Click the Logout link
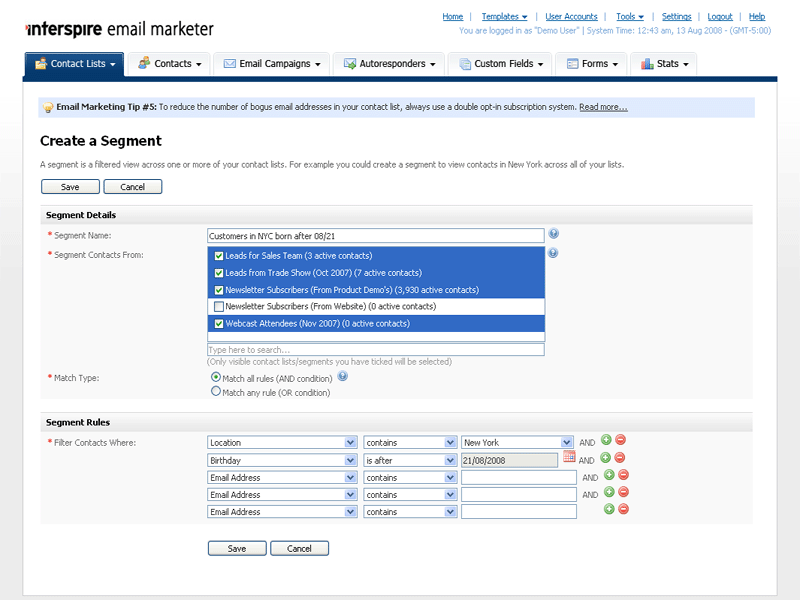Image resolution: width=800 pixels, height=600 pixels. pyautogui.click(x=720, y=17)
